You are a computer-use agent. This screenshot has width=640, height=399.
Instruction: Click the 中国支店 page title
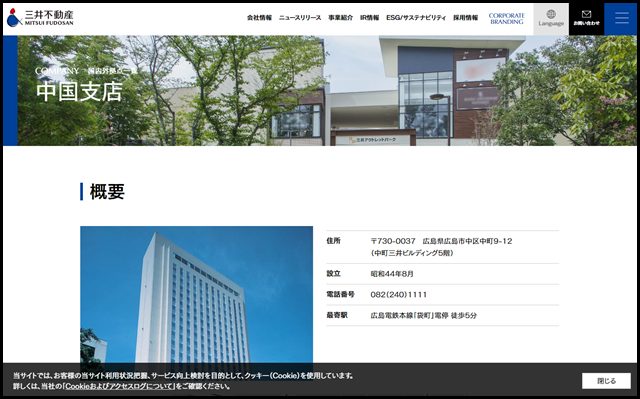coord(79,91)
